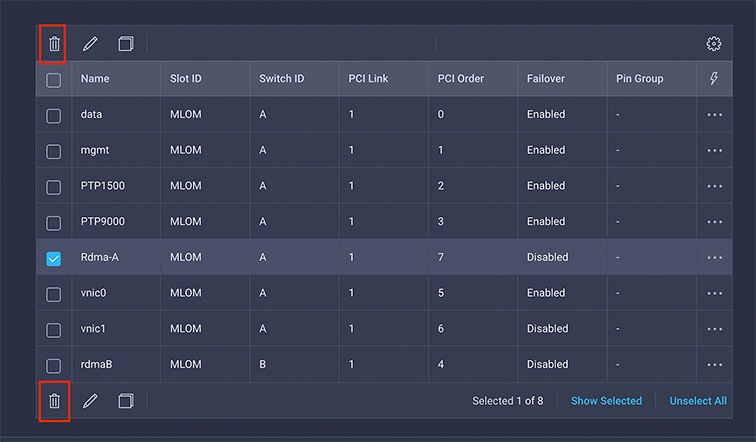The width and height of the screenshot is (756, 442).
Task: Click the pencil edit icon in top toolbar
Action: pos(90,44)
